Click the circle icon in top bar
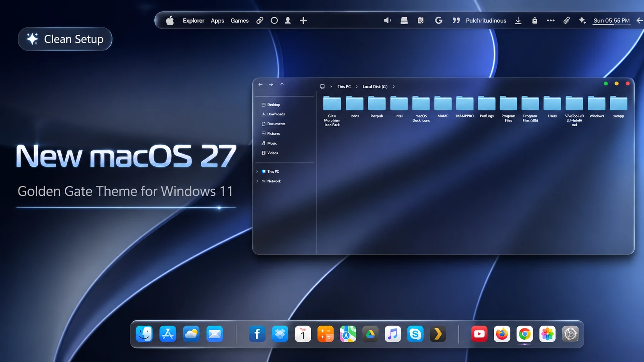Viewport: 644px width, 362px height. (274, 20)
